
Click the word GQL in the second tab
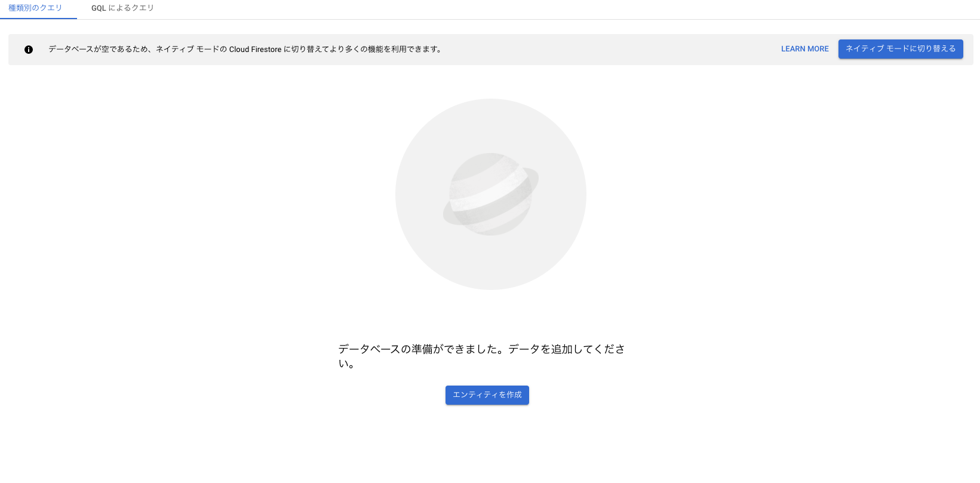99,8
